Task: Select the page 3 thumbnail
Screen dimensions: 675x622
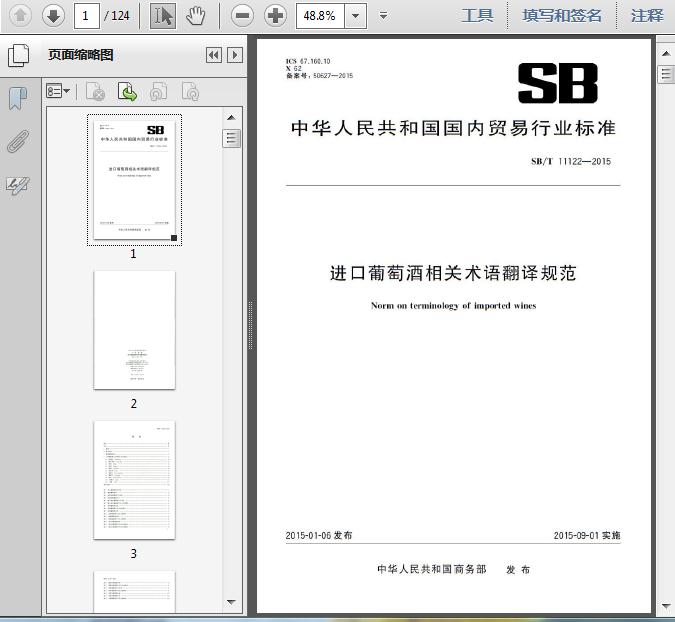Action: (x=134, y=480)
